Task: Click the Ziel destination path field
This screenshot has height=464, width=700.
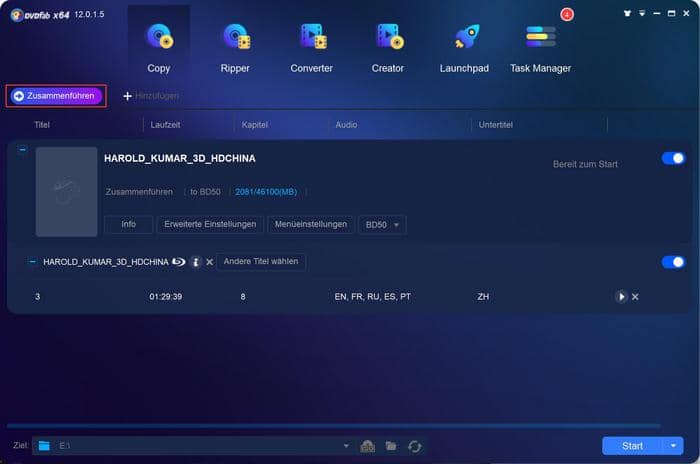Action: tap(192, 446)
